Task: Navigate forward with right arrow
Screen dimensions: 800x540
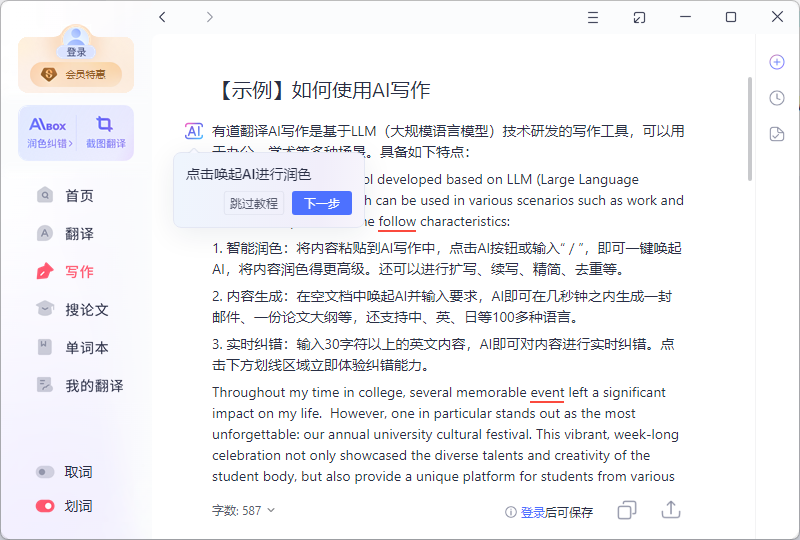Action: pyautogui.click(x=210, y=17)
